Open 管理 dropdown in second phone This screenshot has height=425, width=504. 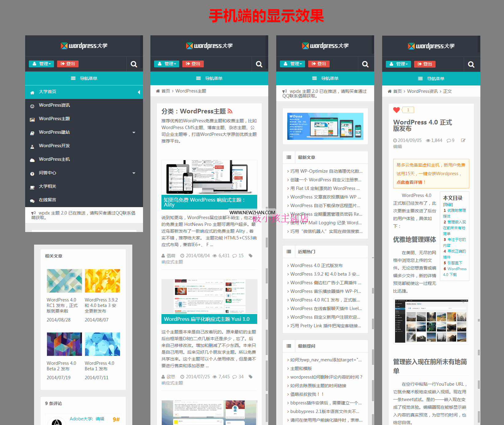tap(167, 64)
